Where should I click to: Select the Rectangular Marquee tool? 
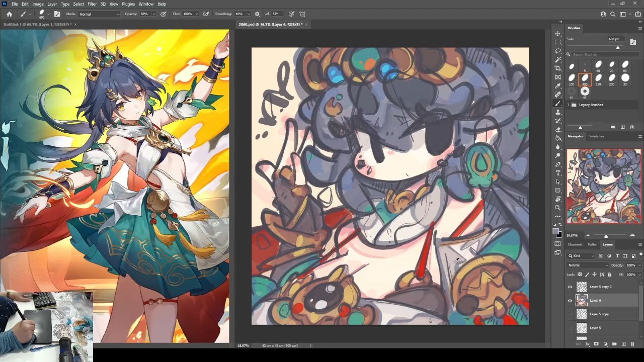[557, 42]
